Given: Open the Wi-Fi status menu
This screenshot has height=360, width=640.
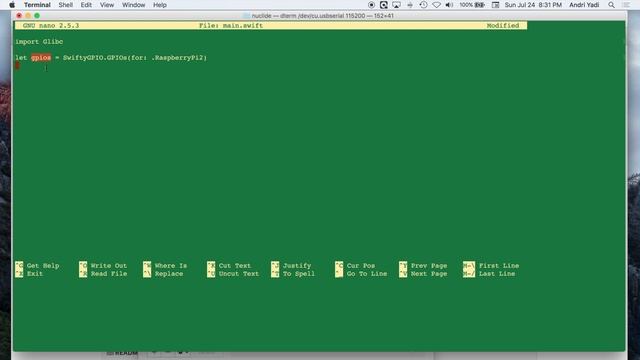Looking at the screenshot, I should [436, 5].
